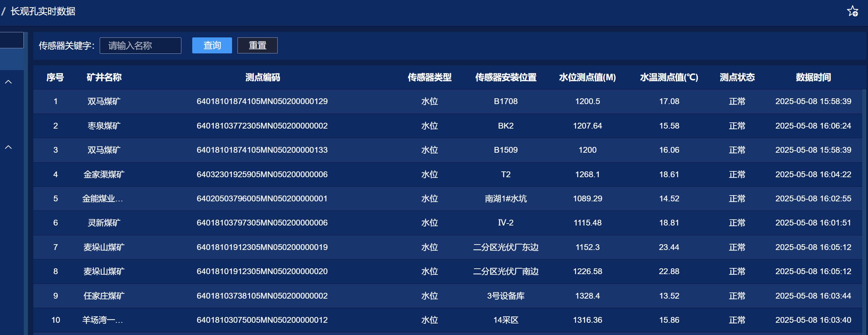Click water level value 1328.4
This screenshot has width=868, height=335.
[588, 296]
